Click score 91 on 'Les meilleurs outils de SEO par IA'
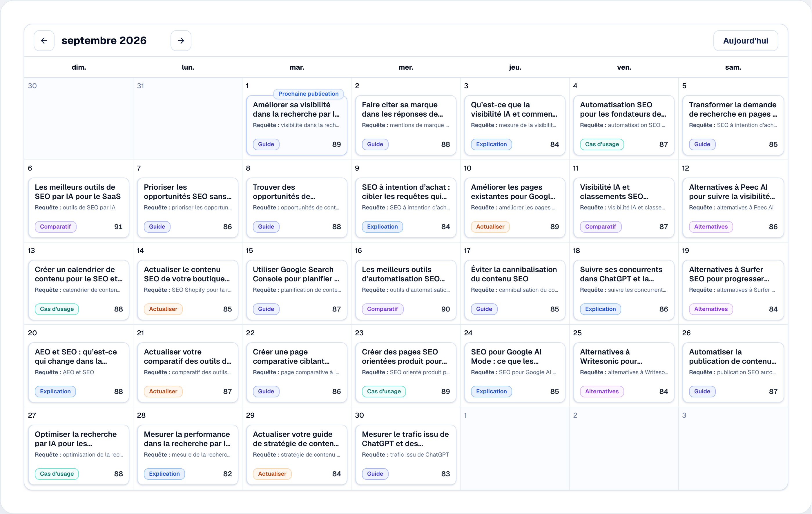 [118, 227]
